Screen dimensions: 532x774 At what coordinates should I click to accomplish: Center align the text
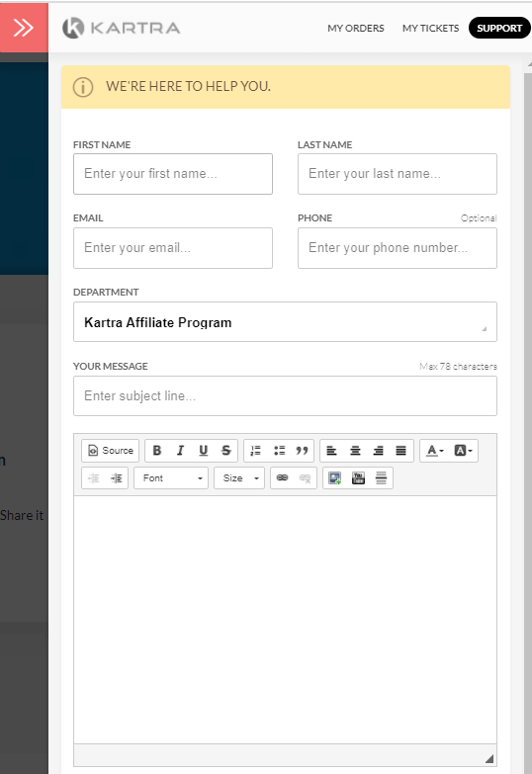(355, 450)
